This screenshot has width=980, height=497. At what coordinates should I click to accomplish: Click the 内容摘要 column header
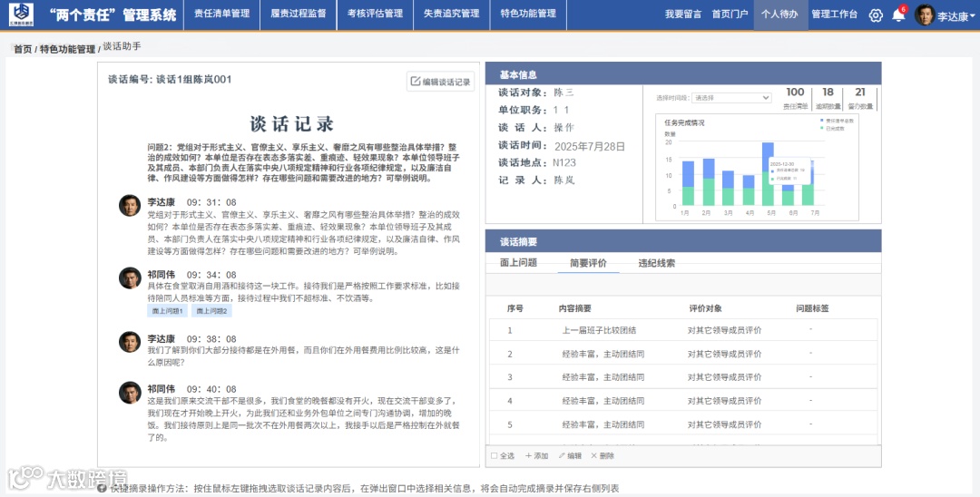point(575,308)
